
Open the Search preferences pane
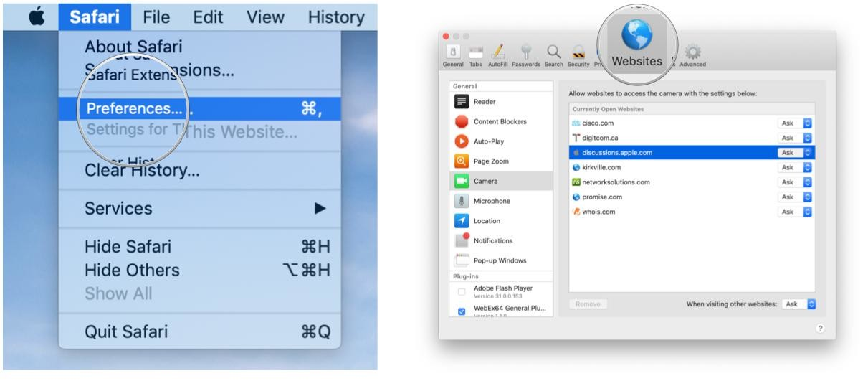tap(553, 56)
